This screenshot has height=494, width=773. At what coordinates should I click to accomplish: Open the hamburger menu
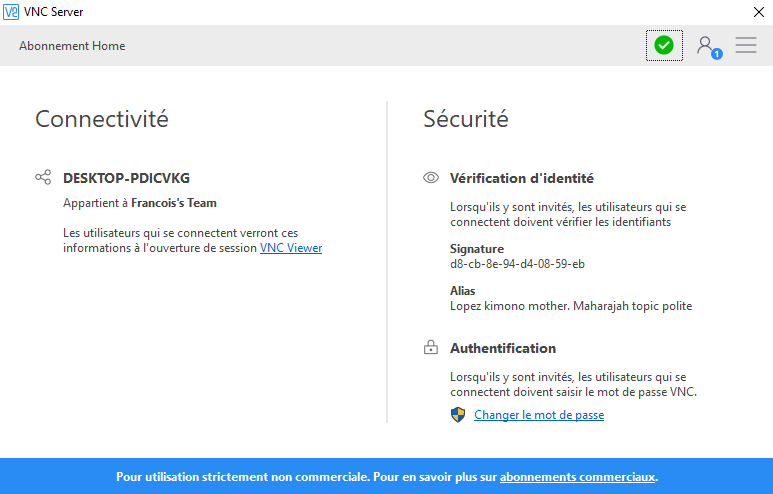tap(746, 45)
